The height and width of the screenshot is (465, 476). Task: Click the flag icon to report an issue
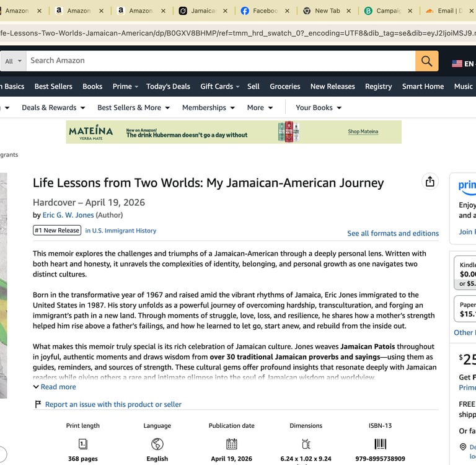point(38,404)
